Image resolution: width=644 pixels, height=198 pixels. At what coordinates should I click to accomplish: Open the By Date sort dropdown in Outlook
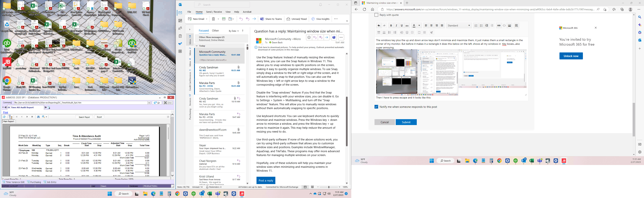tap(234, 31)
